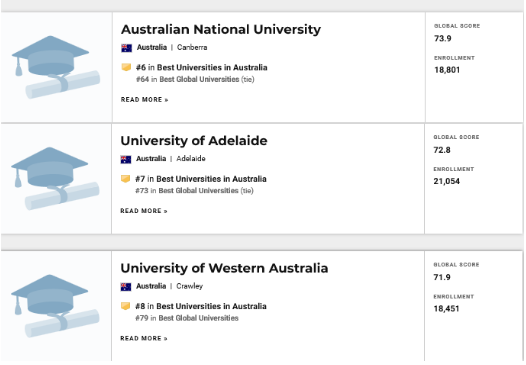This screenshot has width=526, height=365.
Task: Click University of Western Australia cap icon
Action: coord(55,306)
